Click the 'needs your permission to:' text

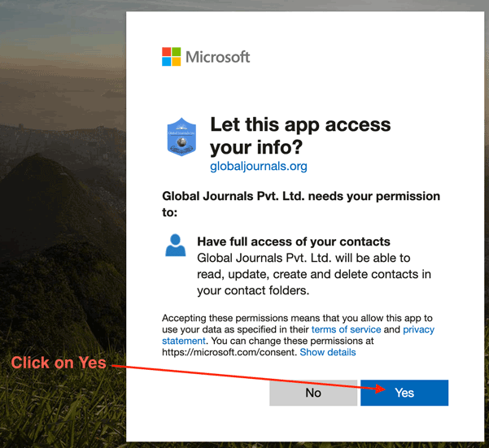(x=301, y=203)
